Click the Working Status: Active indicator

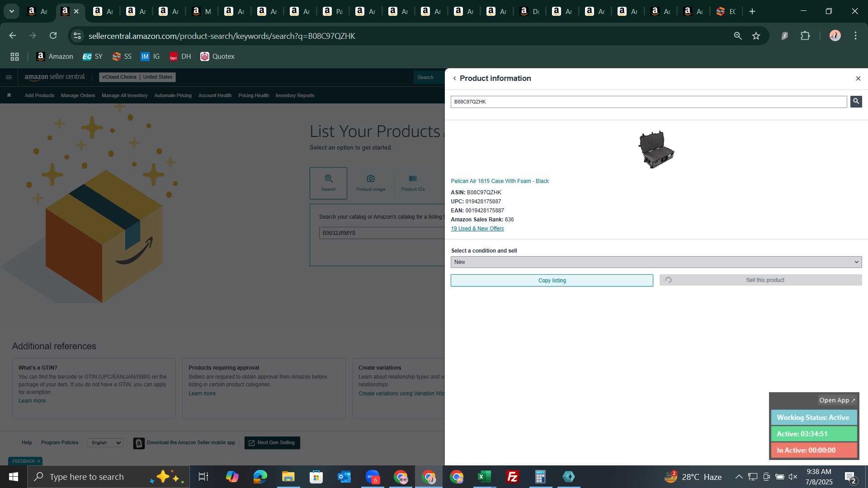pyautogui.click(x=814, y=418)
